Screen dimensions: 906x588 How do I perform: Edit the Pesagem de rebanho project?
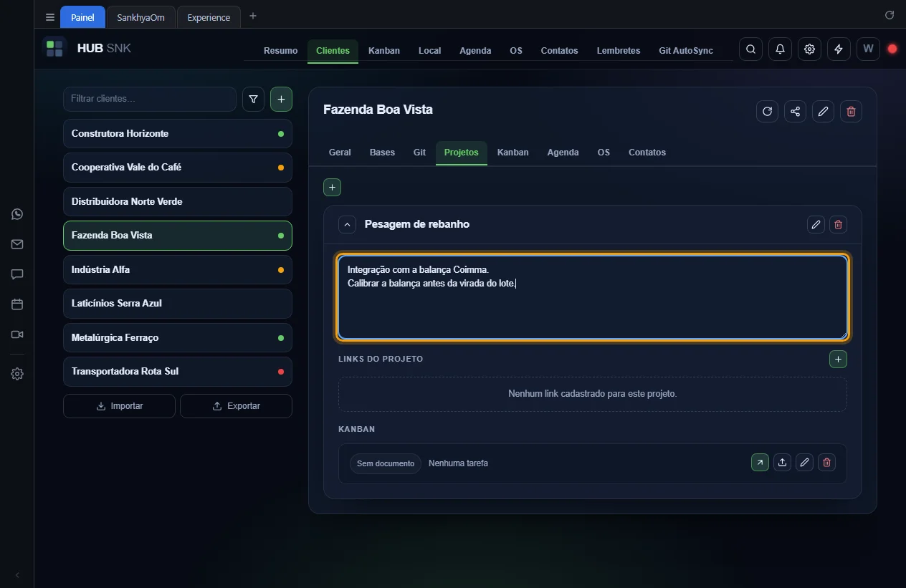(x=816, y=225)
